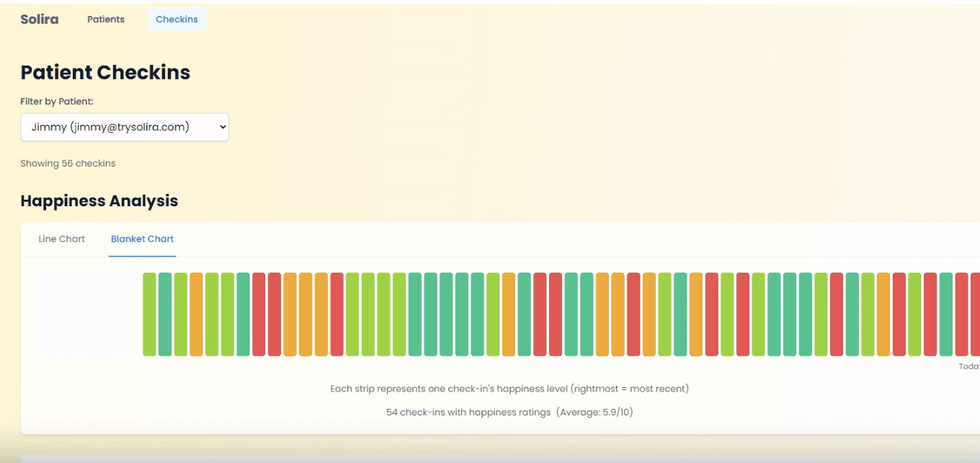Go to the Checkins navigation item
Screen dimensions: 980x463
177,19
